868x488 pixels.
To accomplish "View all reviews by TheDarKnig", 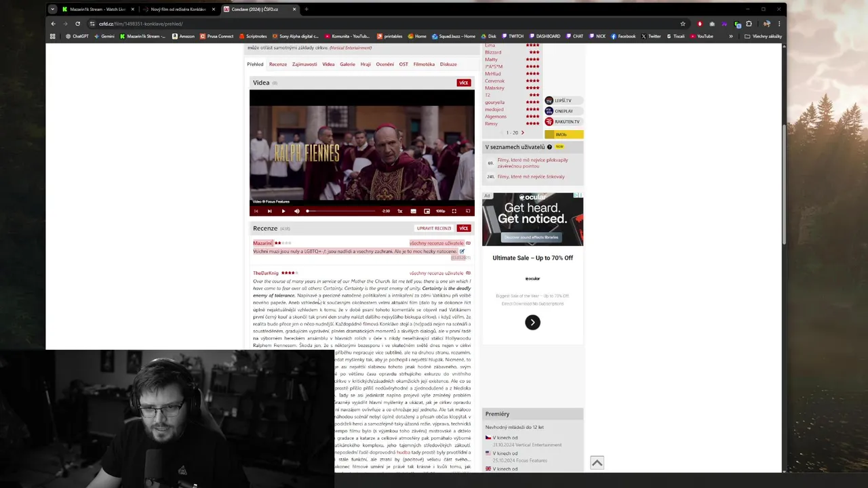I will tap(436, 273).
